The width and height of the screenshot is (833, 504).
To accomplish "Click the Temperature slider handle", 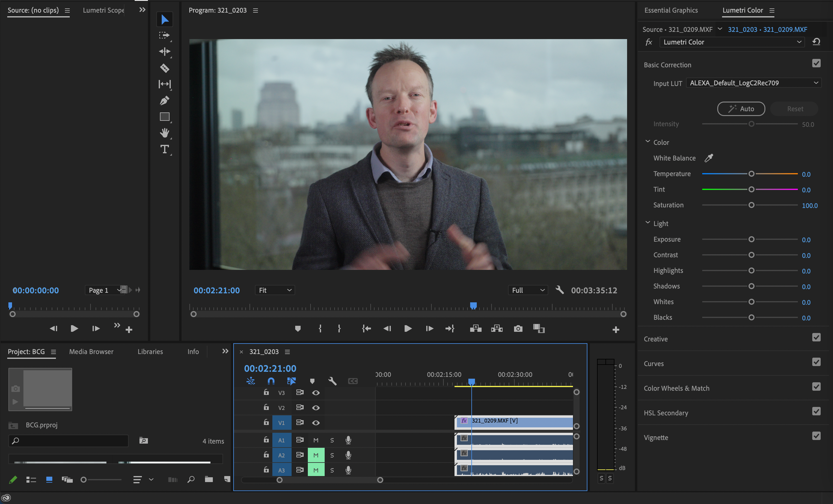I will [751, 174].
